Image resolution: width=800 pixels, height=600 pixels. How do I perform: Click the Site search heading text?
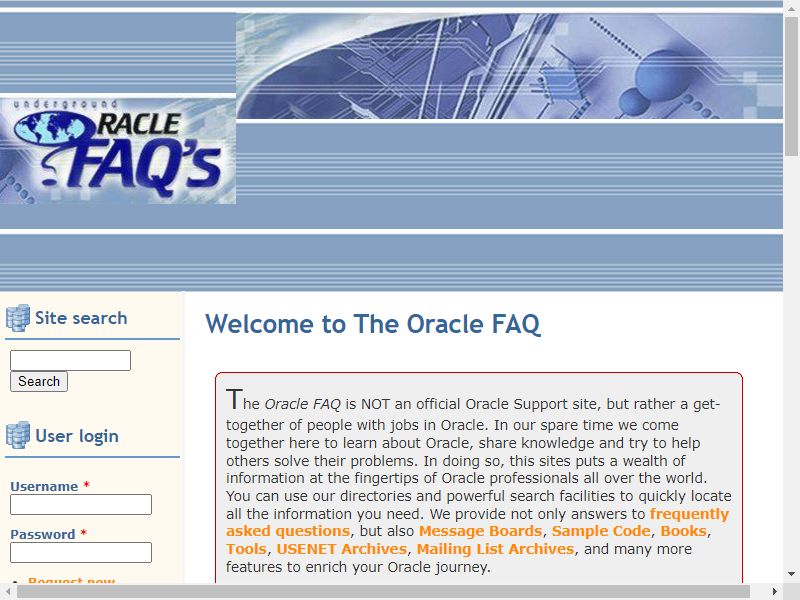pyautogui.click(x=81, y=318)
